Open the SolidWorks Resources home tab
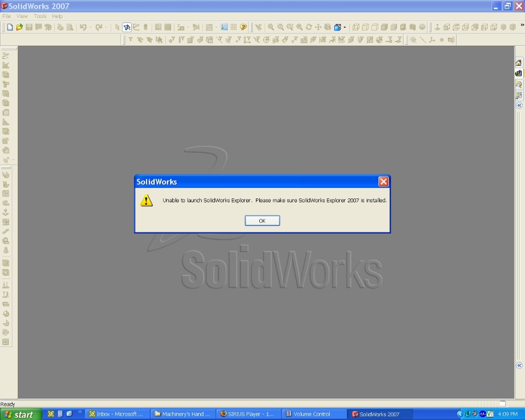Screen dimensions: 525x420 click(518, 63)
